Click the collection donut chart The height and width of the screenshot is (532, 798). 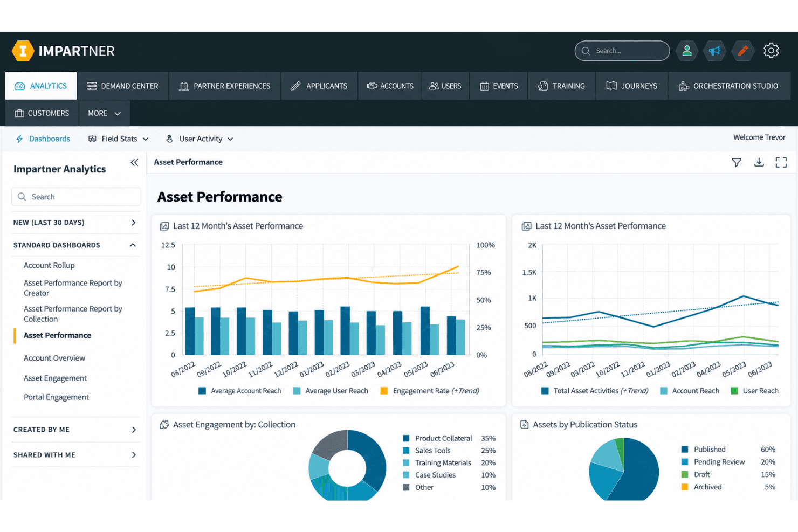(347, 466)
